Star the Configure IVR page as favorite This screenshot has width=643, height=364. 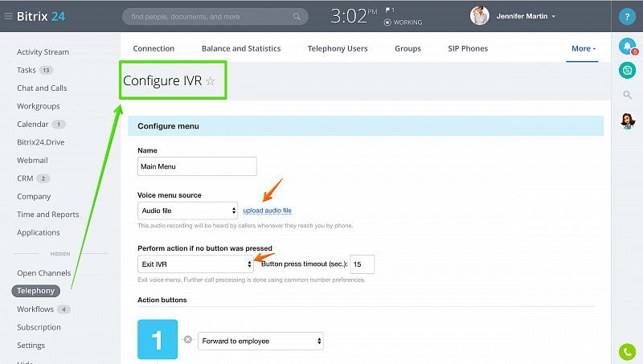pyautogui.click(x=211, y=81)
